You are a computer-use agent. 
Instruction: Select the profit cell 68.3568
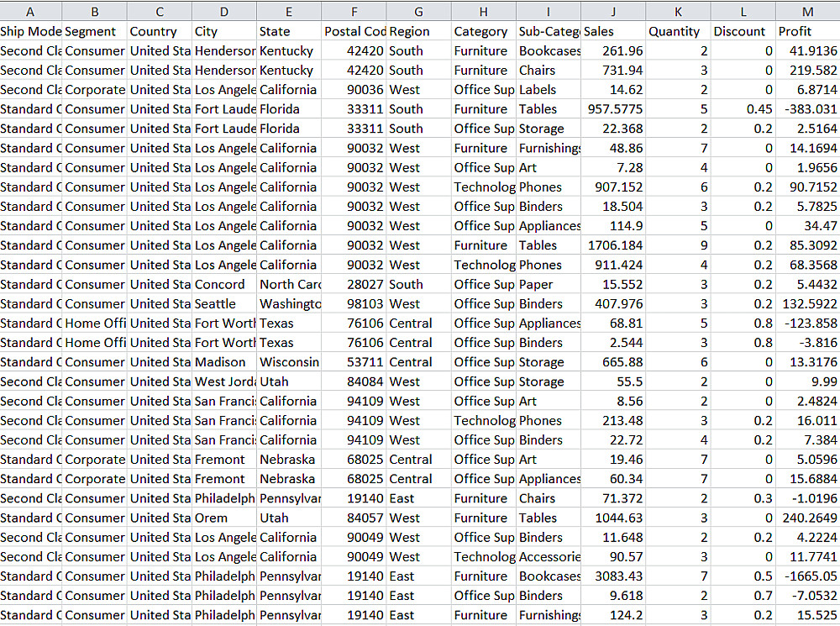[808, 265]
